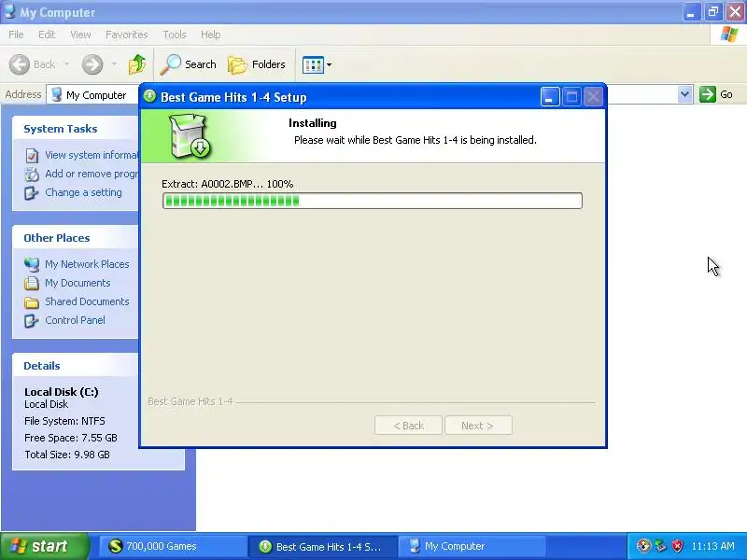
Task: Click the 11:13 AM clock
Action: coord(712,546)
